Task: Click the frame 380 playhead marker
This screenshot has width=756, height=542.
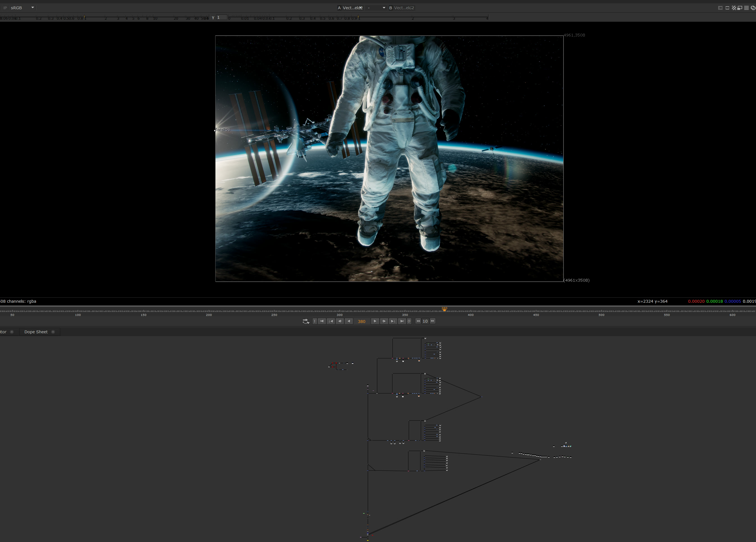Action: click(x=444, y=309)
